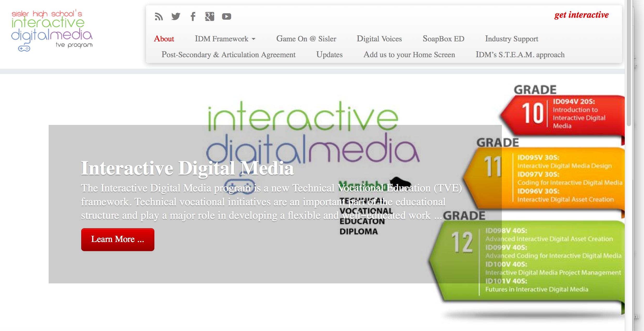
Task: Open the Twitter profile icon
Action: [176, 17]
